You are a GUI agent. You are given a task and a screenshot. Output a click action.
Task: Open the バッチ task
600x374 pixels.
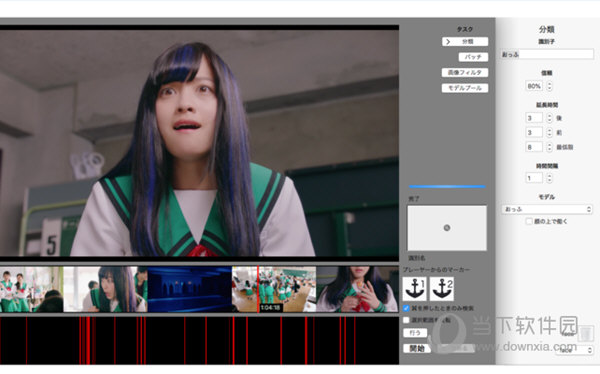473,57
